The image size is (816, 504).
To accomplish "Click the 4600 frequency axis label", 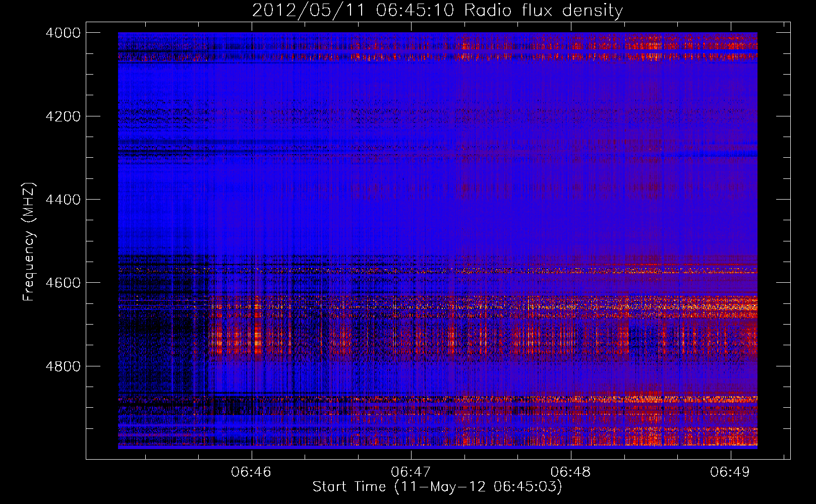I will tap(63, 283).
